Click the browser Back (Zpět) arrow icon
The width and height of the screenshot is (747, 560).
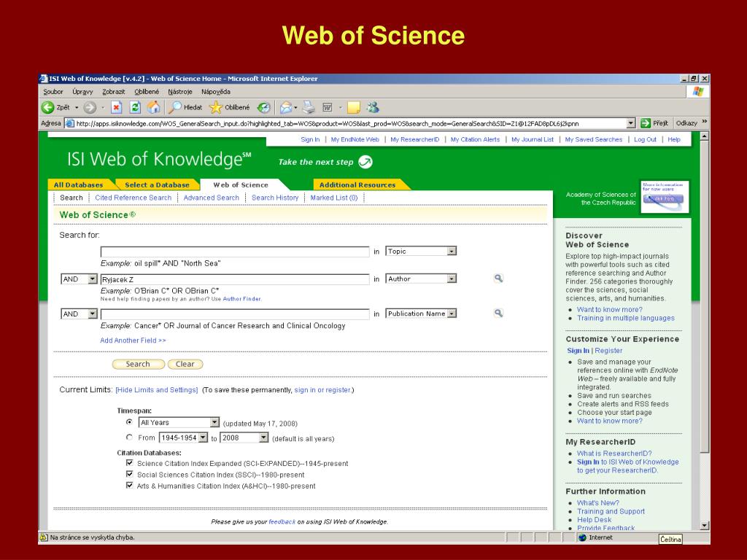tap(47, 108)
